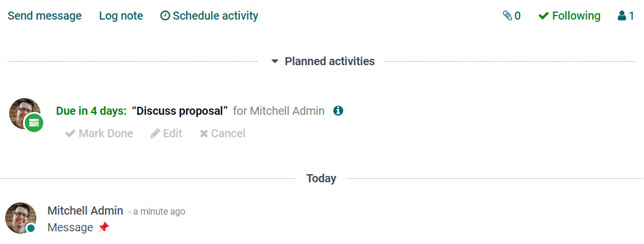Image resolution: width=644 pixels, height=244 pixels.
Task: Switch to Send message composer
Action: 44,16
